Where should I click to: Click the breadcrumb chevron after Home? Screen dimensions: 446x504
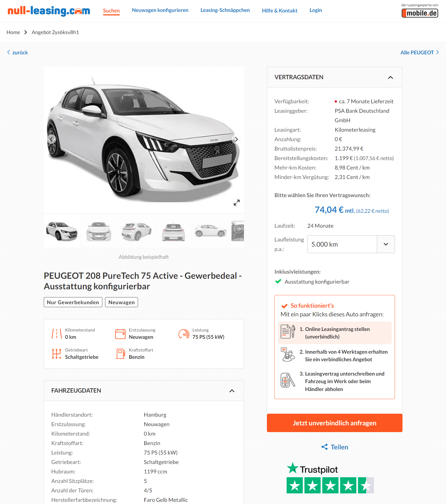pos(26,32)
